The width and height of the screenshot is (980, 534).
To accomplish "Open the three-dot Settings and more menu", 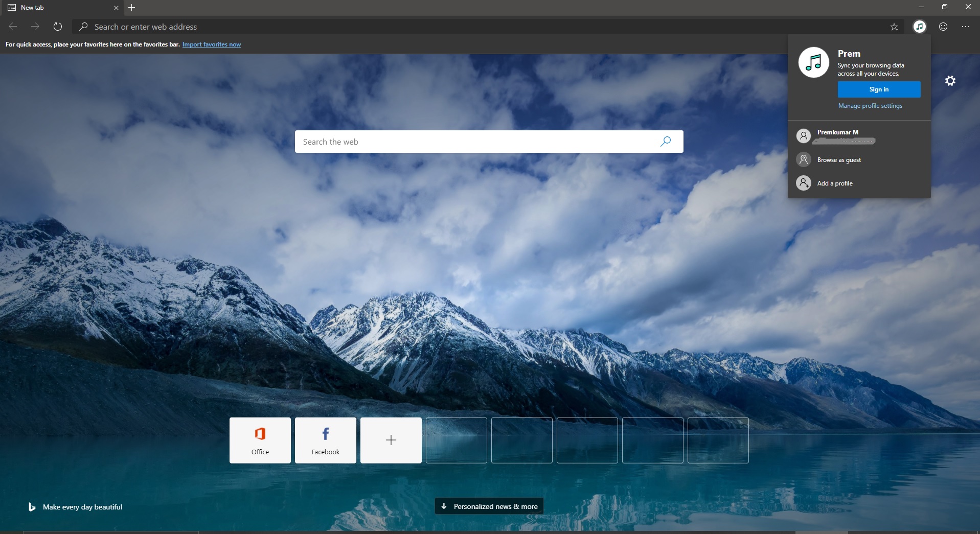I will (x=965, y=27).
